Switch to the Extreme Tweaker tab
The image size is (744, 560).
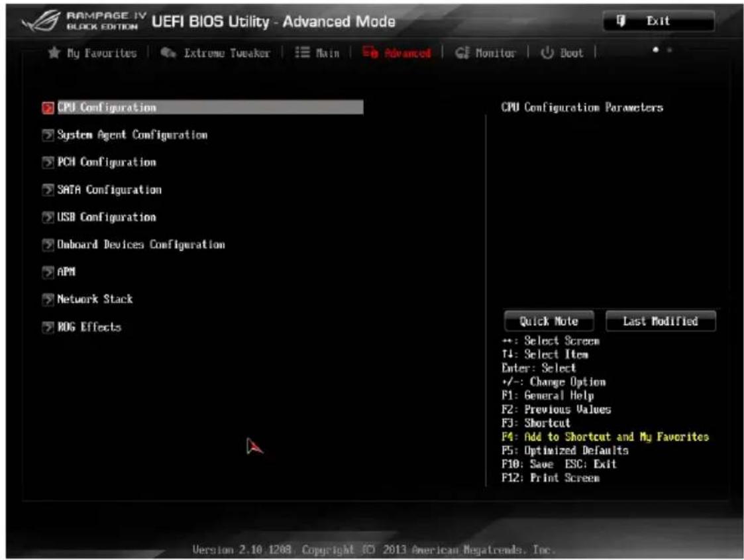215,52
